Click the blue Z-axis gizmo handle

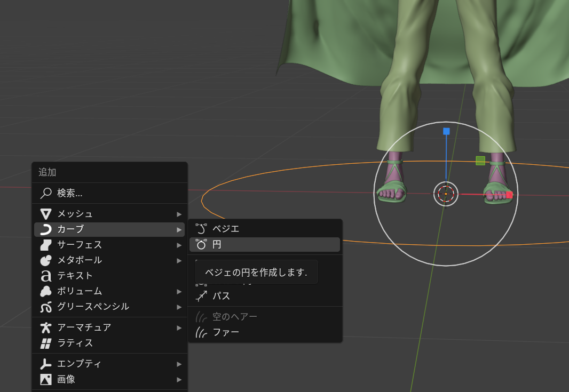446,131
